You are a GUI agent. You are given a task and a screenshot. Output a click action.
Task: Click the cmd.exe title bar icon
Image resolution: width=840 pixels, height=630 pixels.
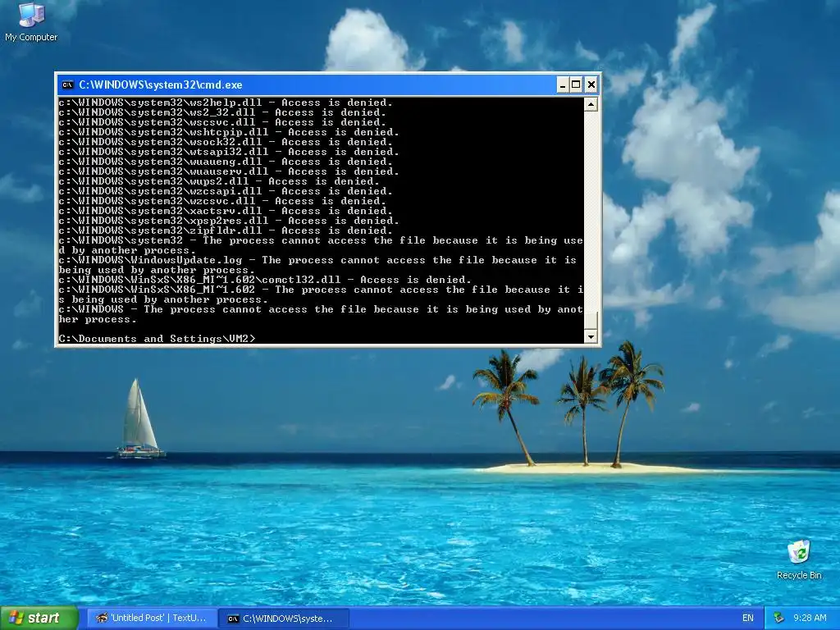[x=67, y=84]
